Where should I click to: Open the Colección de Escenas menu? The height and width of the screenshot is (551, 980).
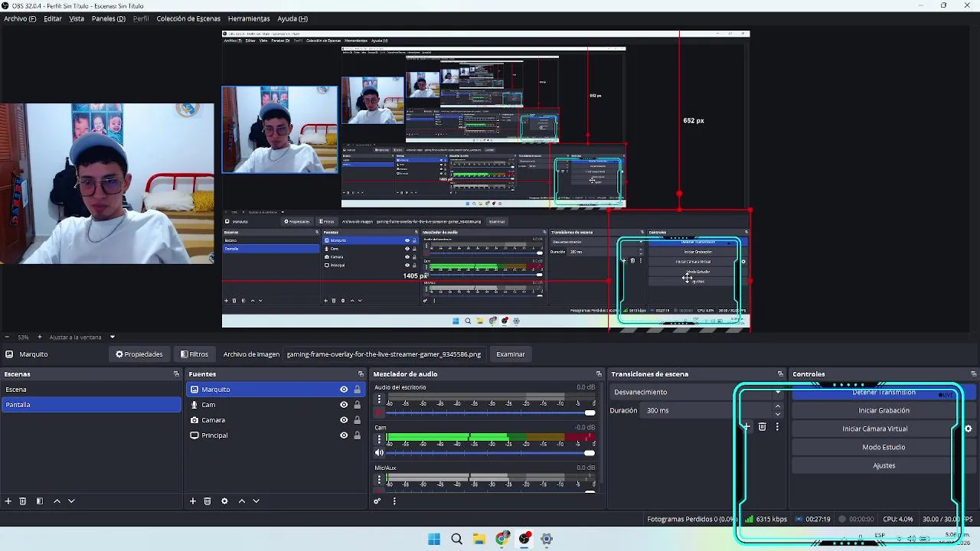point(188,18)
